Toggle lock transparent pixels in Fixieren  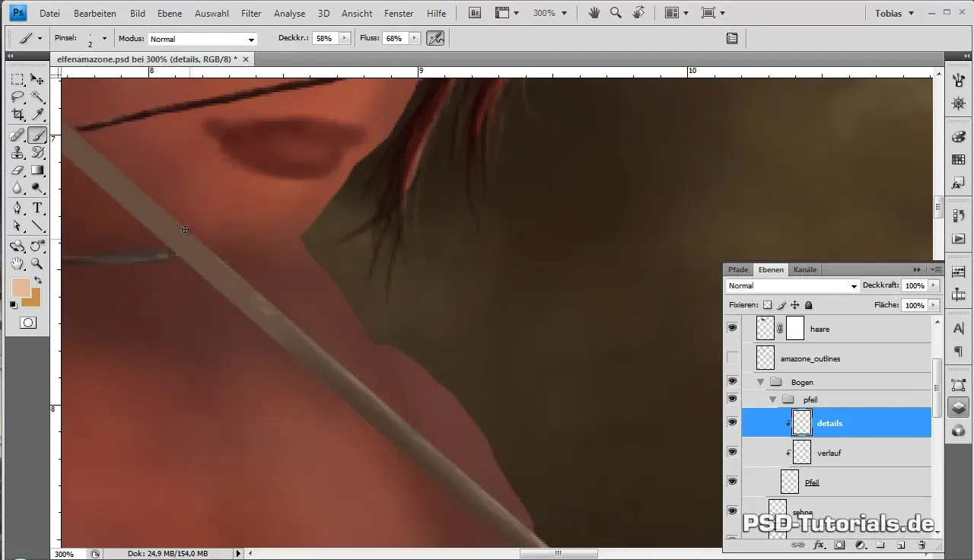[767, 305]
